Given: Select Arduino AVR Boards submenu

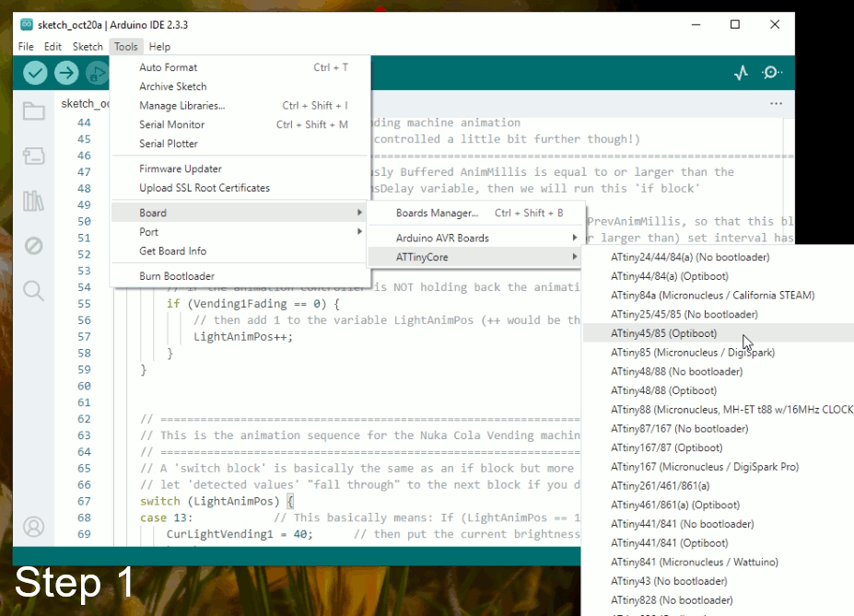Looking at the screenshot, I should [x=476, y=238].
